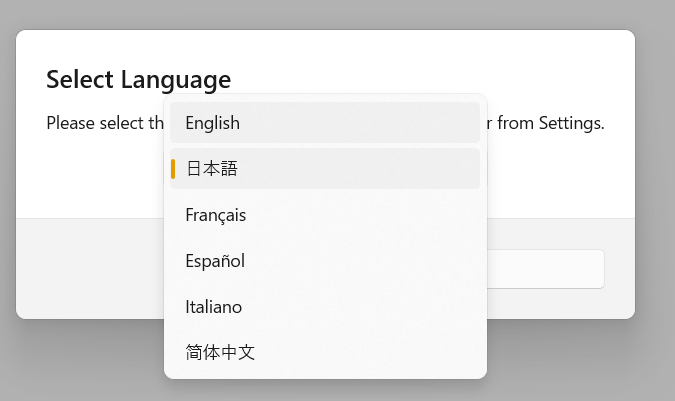Click the dialog's gray footer area left side

pos(90,269)
